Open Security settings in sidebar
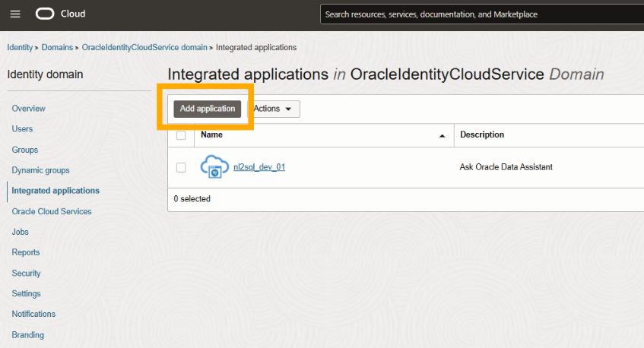 pos(27,273)
